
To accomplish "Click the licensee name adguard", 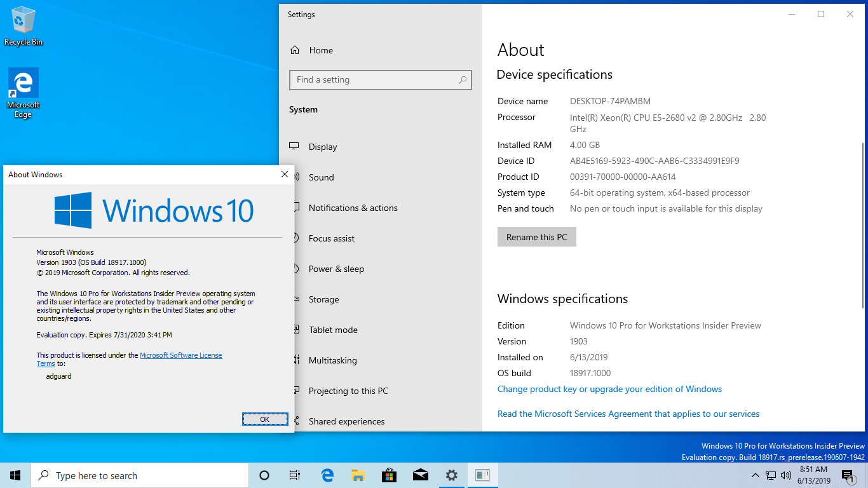I will pyautogui.click(x=59, y=376).
